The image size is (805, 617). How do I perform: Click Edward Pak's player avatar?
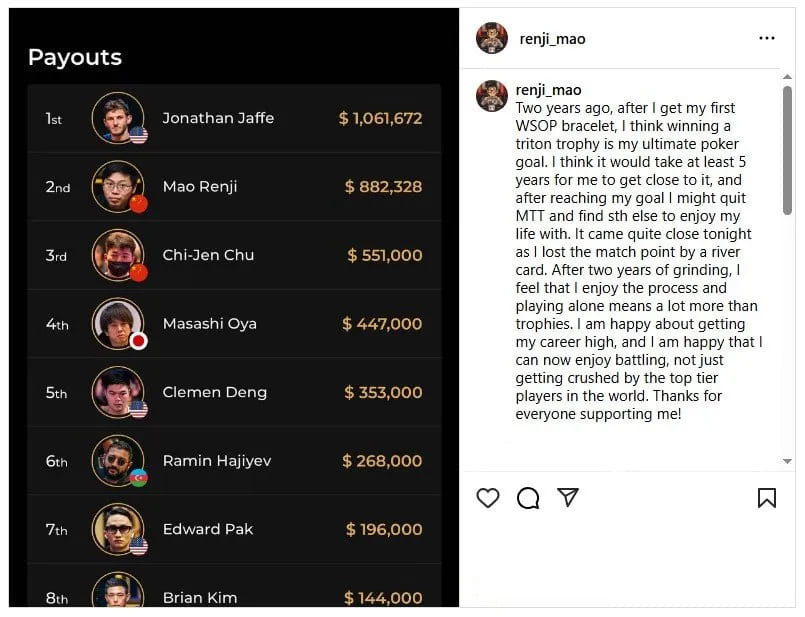click(x=118, y=529)
